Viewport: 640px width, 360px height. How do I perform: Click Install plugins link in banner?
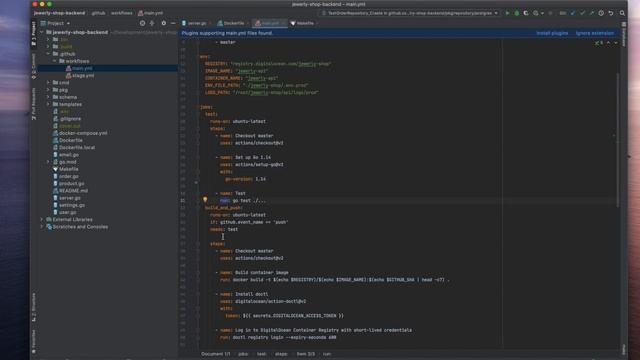tap(552, 33)
